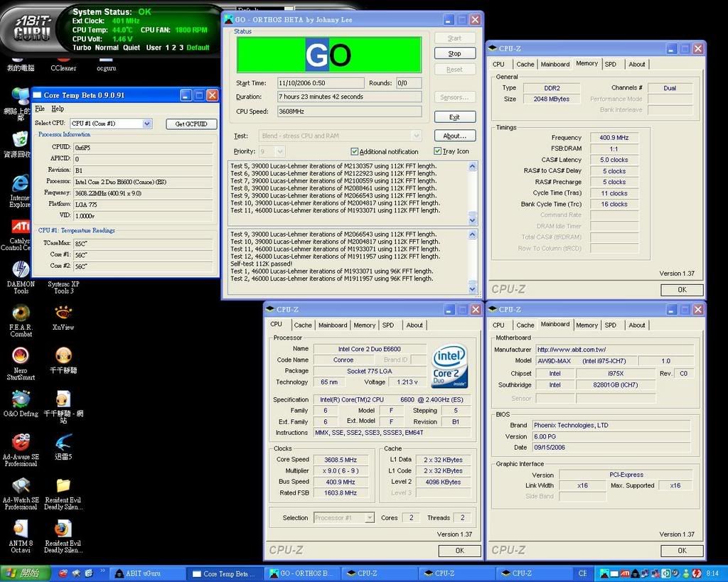Click Get GCPUID in Core Temp
The height and width of the screenshot is (582, 728).
[191, 124]
